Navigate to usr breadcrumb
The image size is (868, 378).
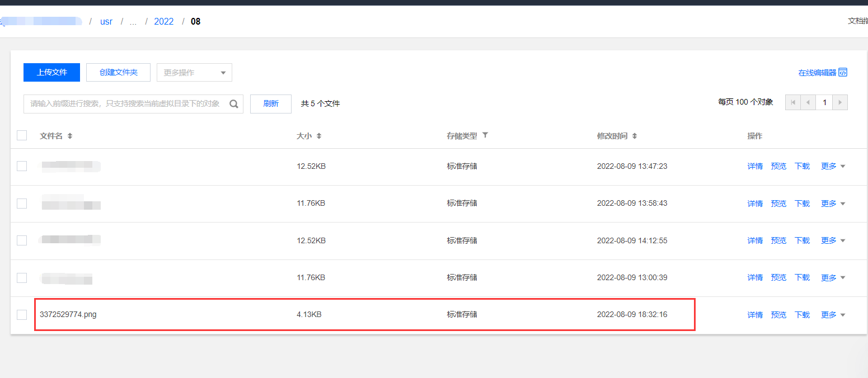[x=106, y=22]
